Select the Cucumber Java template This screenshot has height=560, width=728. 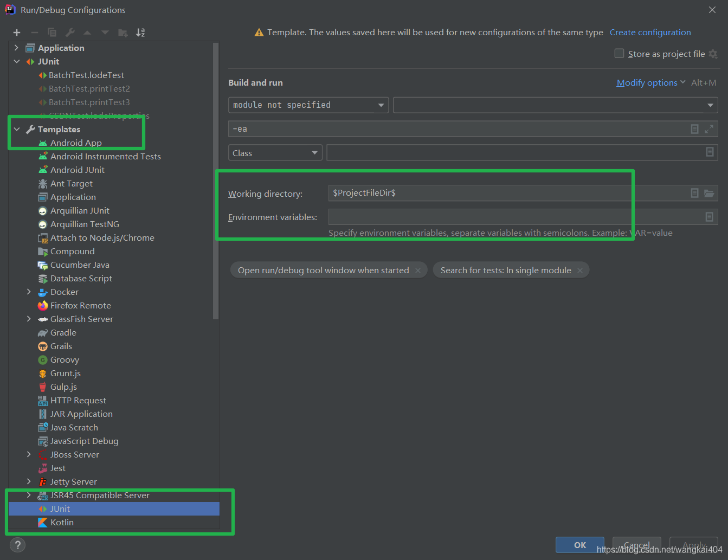tap(80, 265)
